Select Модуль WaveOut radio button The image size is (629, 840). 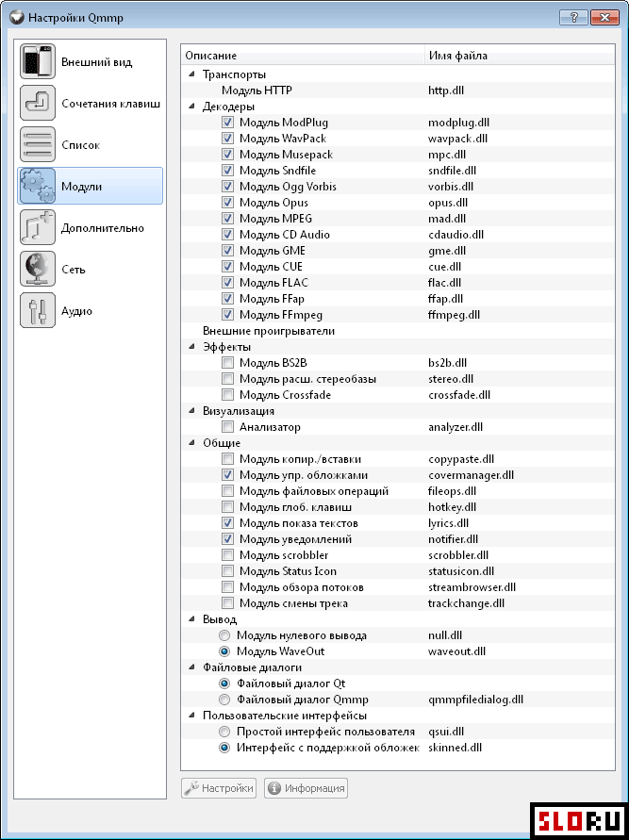225,651
